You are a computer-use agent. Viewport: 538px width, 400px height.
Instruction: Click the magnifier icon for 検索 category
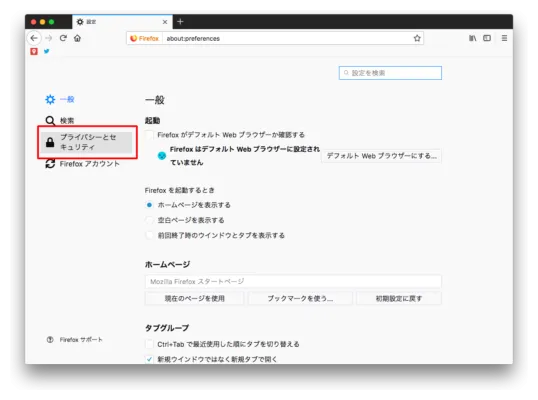(50, 120)
